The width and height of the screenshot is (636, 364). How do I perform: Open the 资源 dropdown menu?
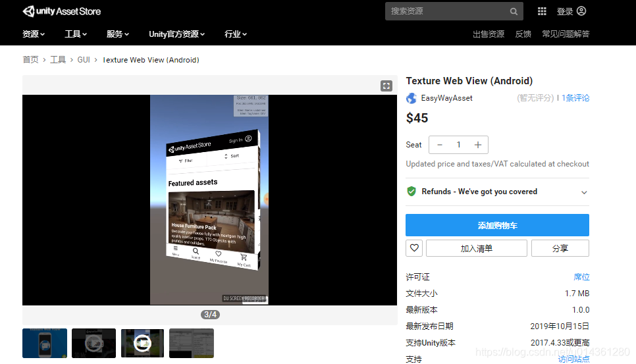pos(34,34)
